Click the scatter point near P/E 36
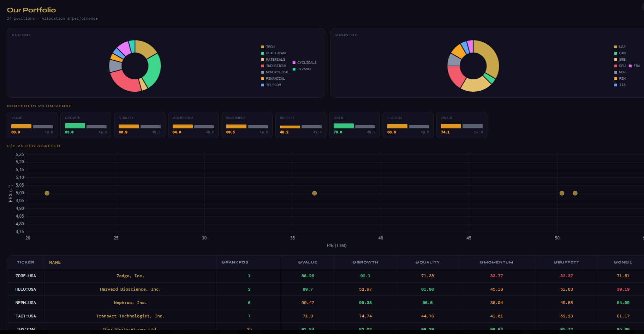This screenshot has height=334, width=644. [x=315, y=193]
